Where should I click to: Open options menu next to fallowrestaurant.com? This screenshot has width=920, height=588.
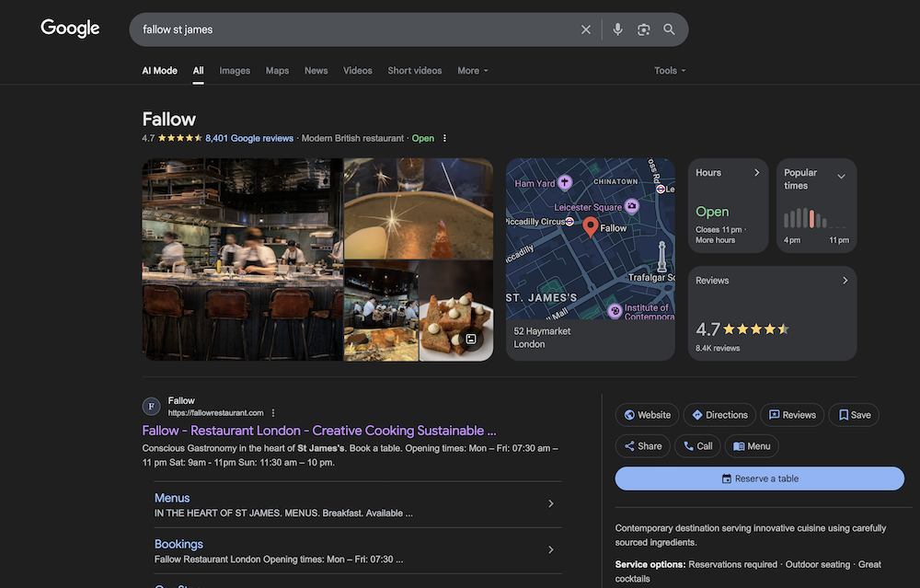(273, 413)
